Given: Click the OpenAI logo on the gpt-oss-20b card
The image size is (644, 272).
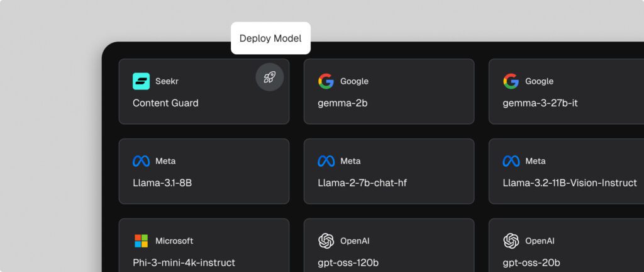Looking at the screenshot, I should [511, 241].
